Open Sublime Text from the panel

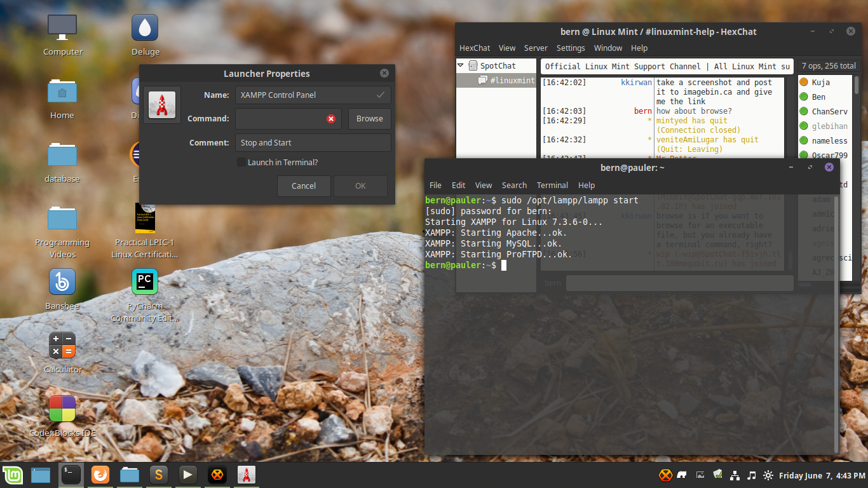click(x=159, y=475)
